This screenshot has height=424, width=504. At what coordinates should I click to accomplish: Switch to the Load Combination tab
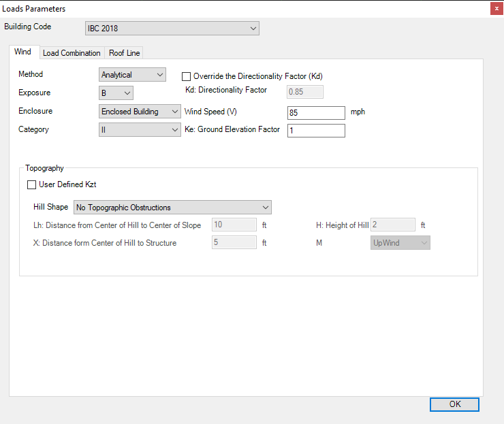click(x=72, y=53)
